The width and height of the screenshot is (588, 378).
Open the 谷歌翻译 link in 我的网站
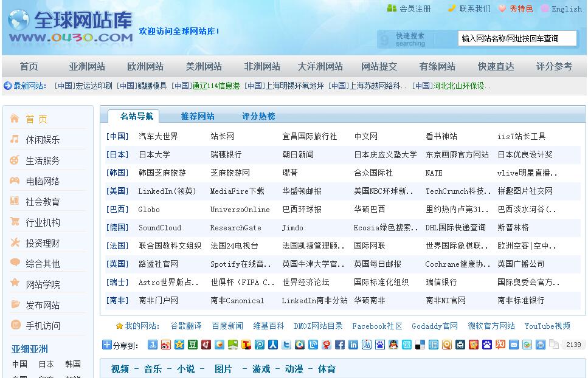[x=186, y=326]
